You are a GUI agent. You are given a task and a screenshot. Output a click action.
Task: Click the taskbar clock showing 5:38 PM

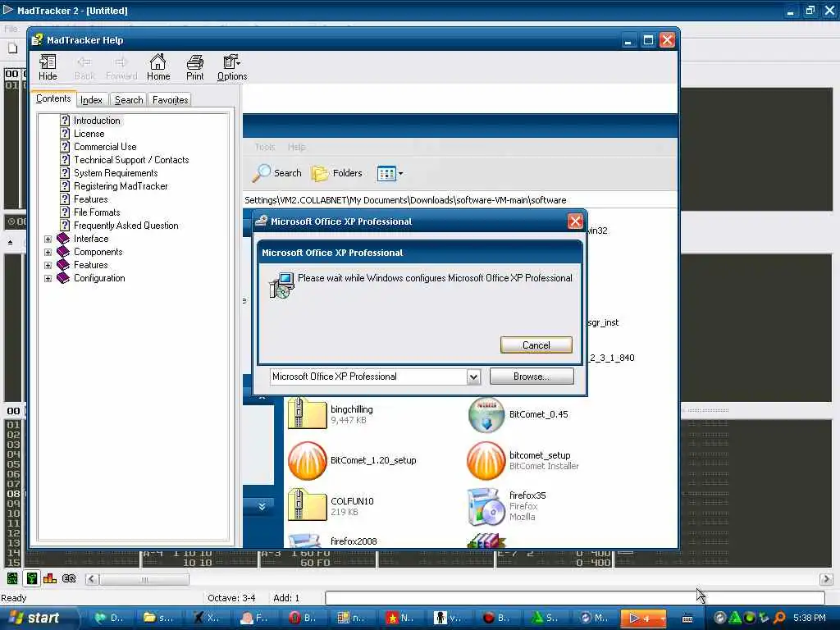point(810,618)
